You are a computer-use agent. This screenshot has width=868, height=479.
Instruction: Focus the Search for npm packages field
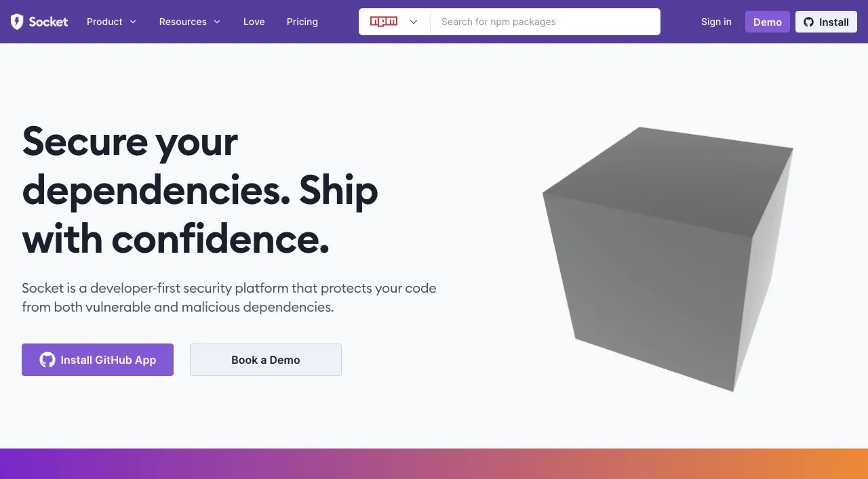[x=545, y=22]
